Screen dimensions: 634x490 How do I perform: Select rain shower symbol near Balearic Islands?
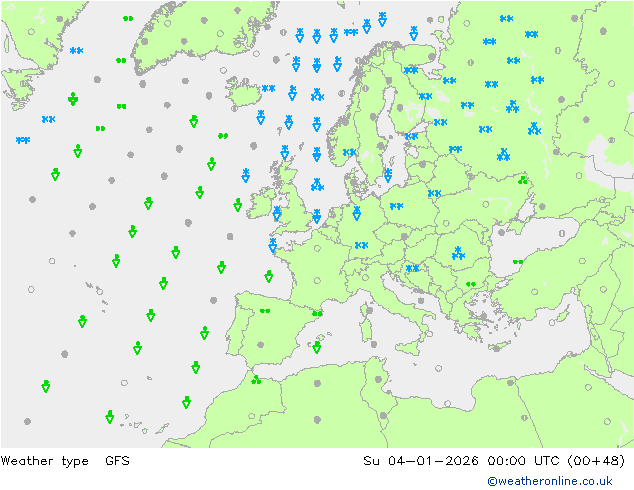point(317,347)
